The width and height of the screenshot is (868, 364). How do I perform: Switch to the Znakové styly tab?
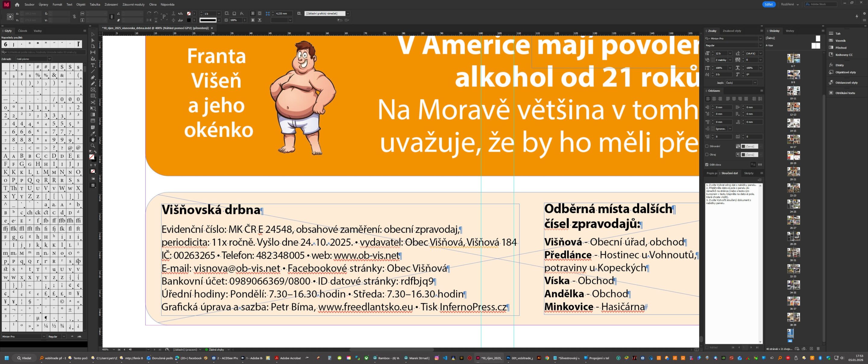(732, 31)
